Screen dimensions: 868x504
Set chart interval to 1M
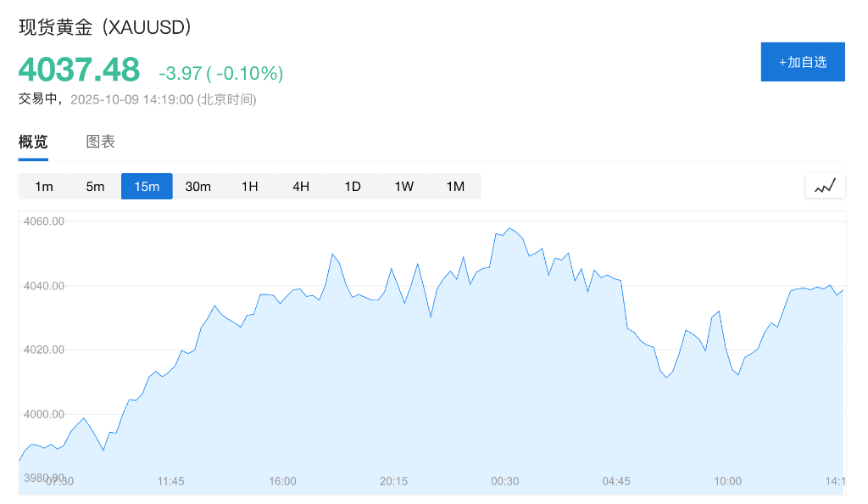coord(455,187)
